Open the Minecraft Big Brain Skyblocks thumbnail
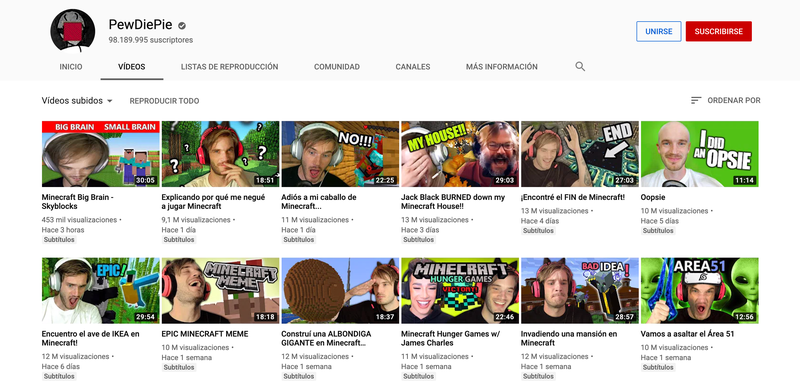This screenshot has width=800, height=392. [x=101, y=154]
